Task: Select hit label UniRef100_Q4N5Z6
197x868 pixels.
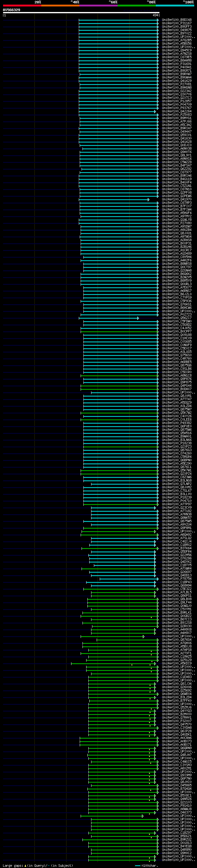Action: [177, 799]
